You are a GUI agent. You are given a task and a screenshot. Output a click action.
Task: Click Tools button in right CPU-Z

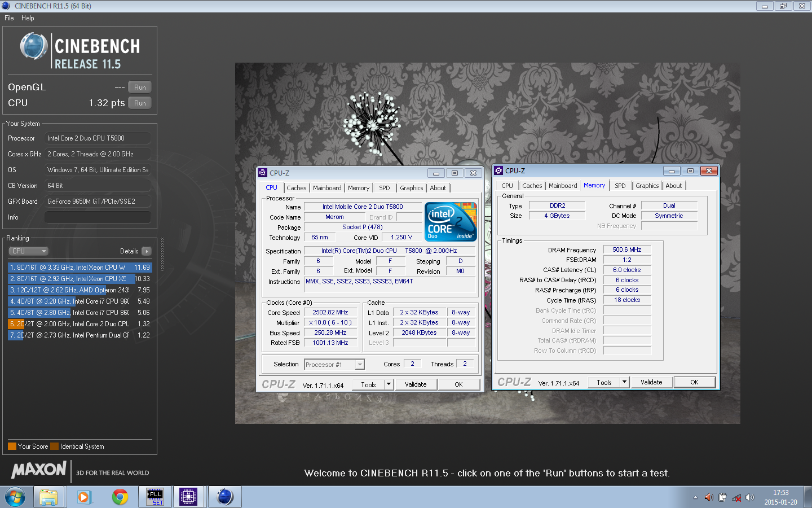coord(604,382)
